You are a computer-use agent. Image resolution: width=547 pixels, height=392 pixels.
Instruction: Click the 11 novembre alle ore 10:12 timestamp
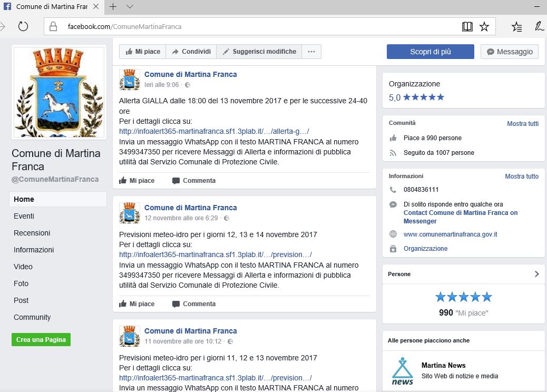pos(183,341)
